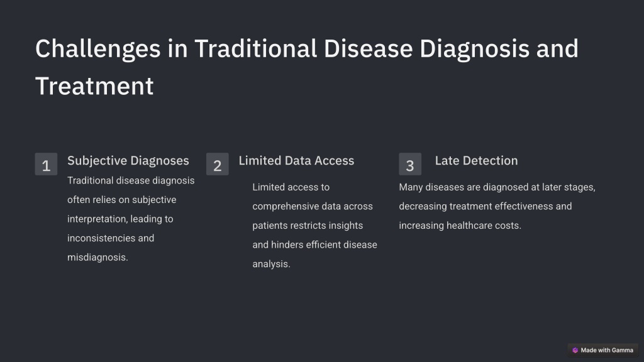Click the word 'analysis.' in second column
The width and height of the screenshot is (644, 362).
pos(272,264)
